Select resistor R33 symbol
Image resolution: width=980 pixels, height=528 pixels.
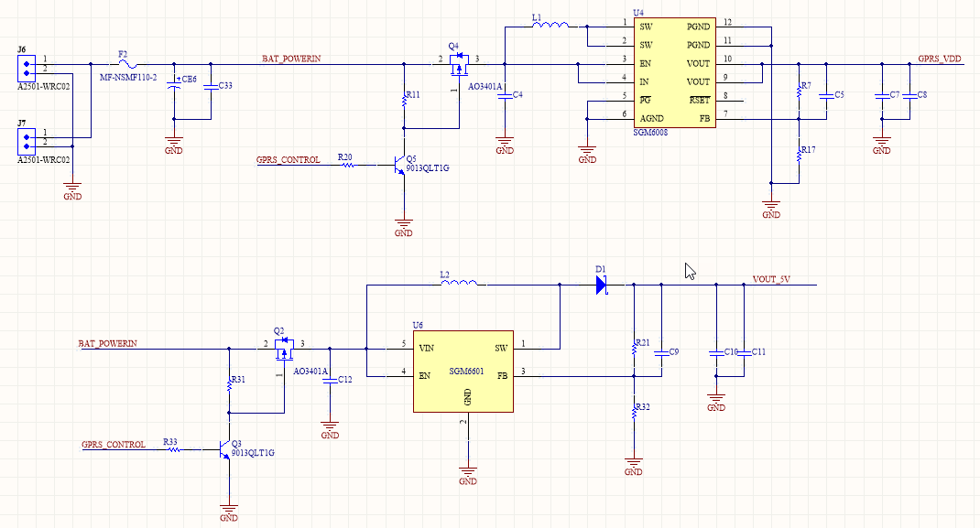click(173, 449)
